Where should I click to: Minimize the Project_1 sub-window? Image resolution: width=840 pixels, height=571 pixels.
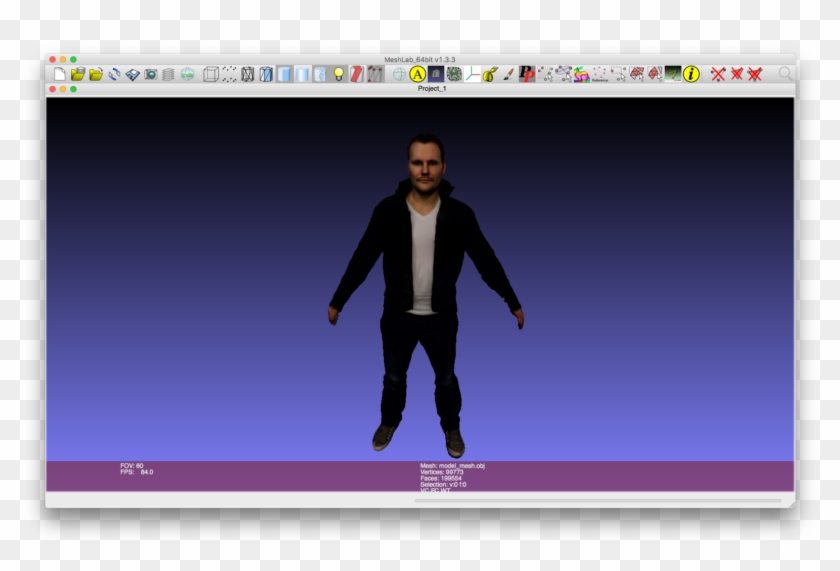click(x=63, y=89)
